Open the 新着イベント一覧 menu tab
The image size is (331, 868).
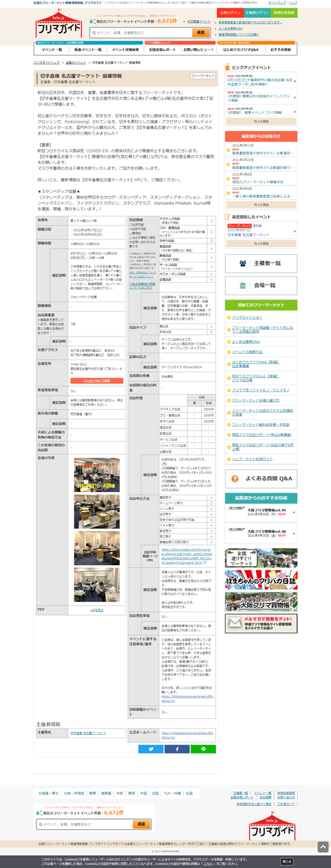88,50
